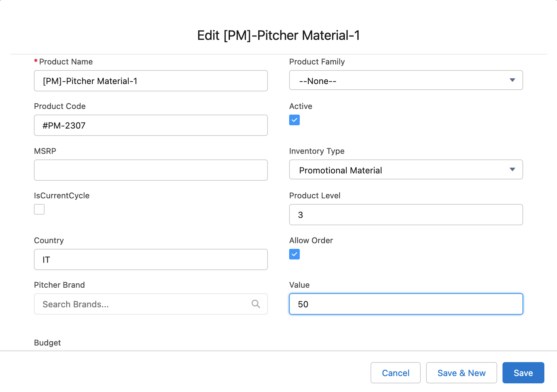Click the Search Brands lookup field

(x=143, y=304)
